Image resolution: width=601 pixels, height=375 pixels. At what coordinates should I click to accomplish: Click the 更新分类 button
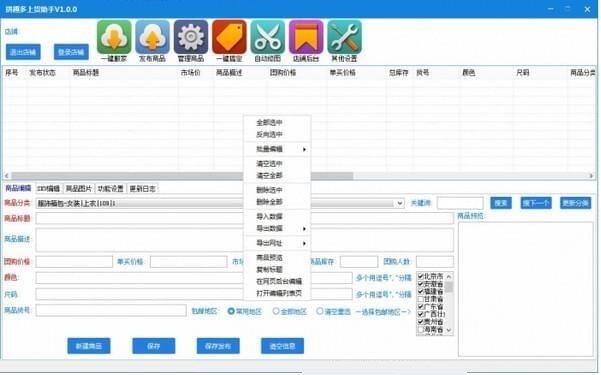pyautogui.click(x=576, y=203)
